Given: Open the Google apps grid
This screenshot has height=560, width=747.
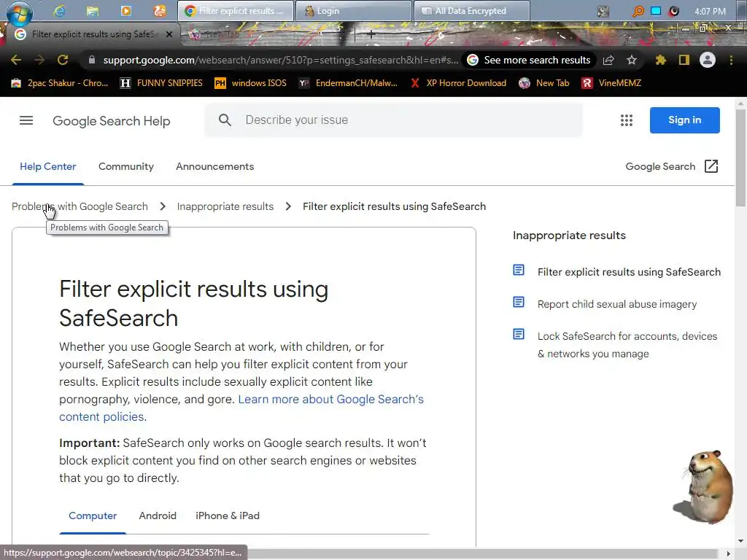Looking at the screenshot, I should pyautogui.click(x=627, y=120).
